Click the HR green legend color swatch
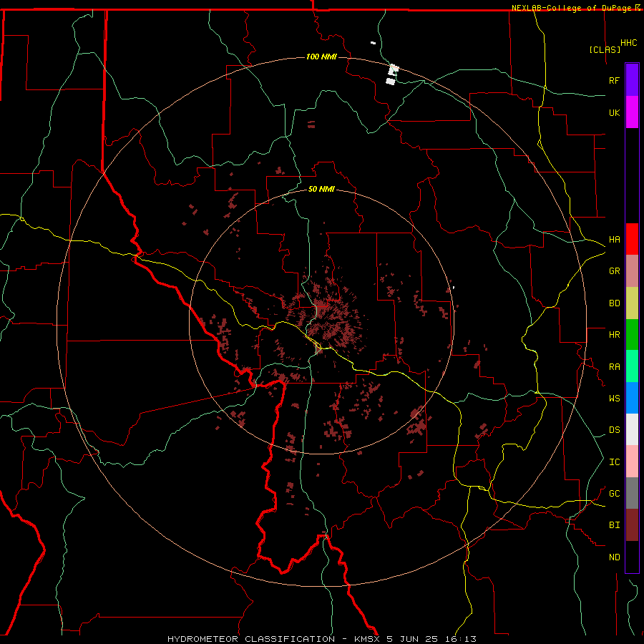This screenshot has width=644, height=644. [632, 335]
